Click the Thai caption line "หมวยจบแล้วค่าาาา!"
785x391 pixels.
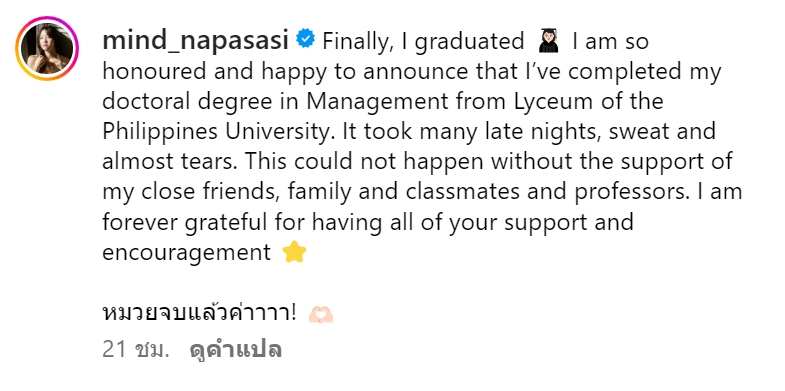(x=199, y=313)
